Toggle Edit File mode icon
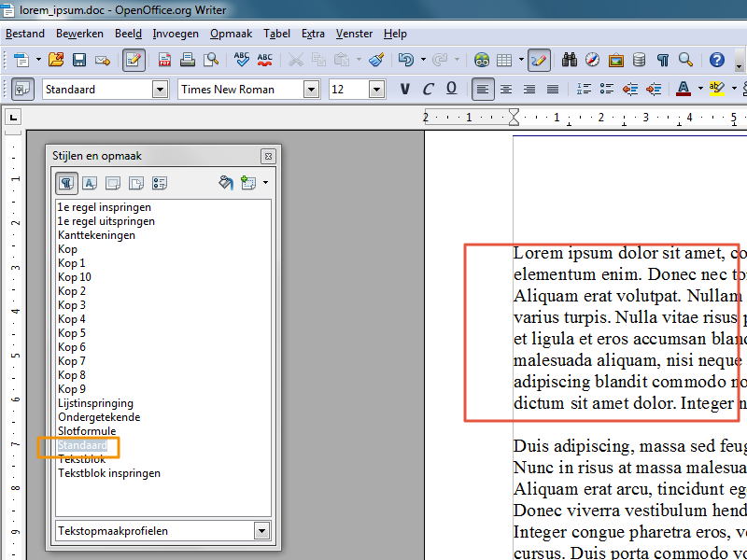The height and width of the screenshot is (560, 747). (134, 60)
